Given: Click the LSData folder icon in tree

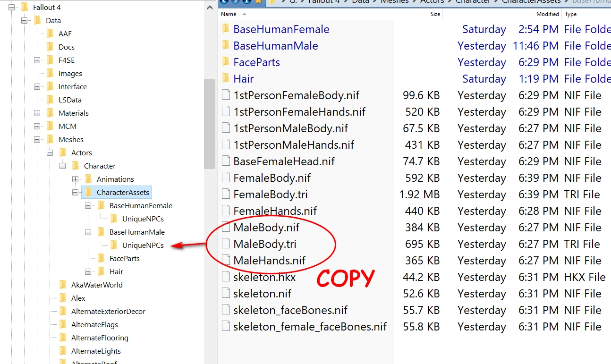Looking at the screenshot, I should pyautogui.click(x=51, y=100).
